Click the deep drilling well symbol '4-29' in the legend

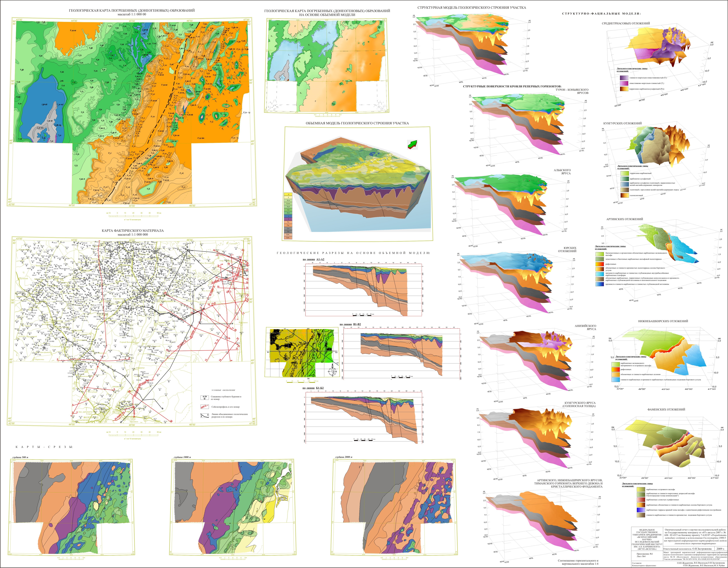coord(205,398)
